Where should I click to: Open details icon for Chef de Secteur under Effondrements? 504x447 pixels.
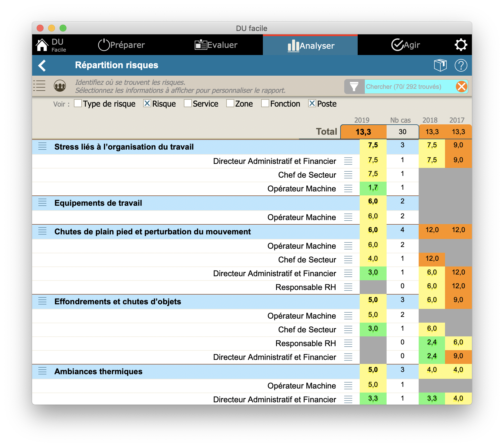coord(348,330)
